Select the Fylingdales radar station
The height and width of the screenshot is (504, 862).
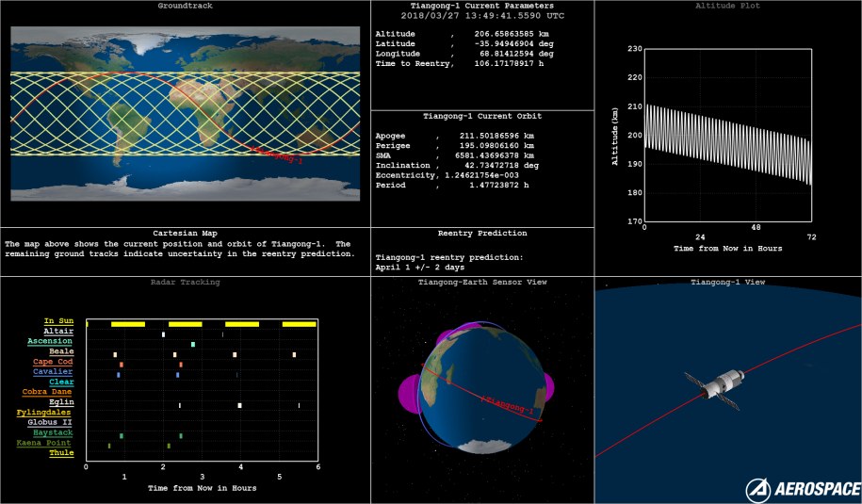(x=44, y=413)
